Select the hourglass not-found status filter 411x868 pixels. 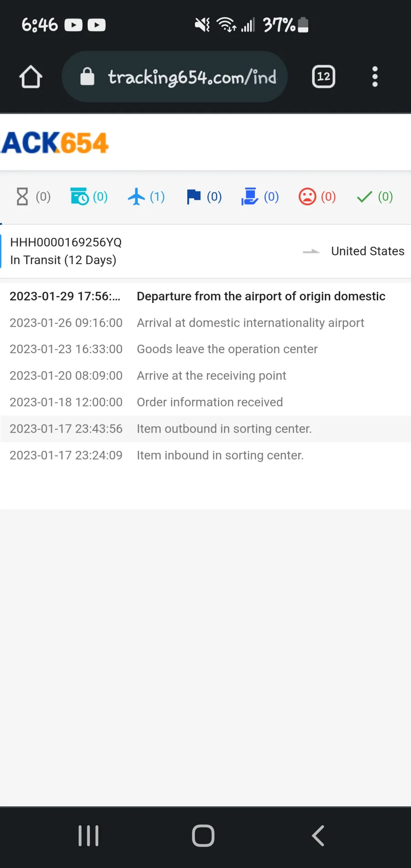pos(33,197)
